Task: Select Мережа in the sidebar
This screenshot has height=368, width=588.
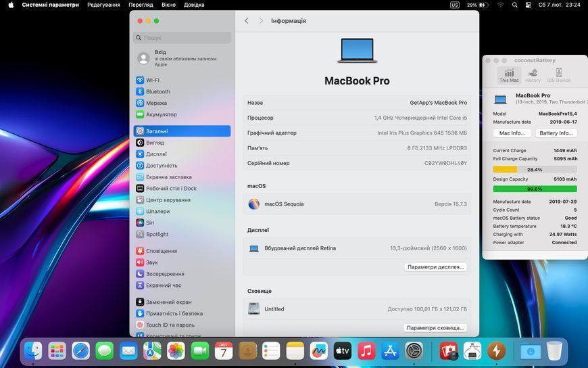Action: click(182, 103)
